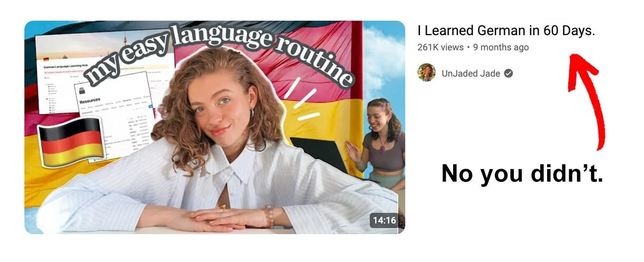Image resolution: width=644 pixels, height=262 pixels.
Task: Click the verified checkmark badge beside UnJaded Jade
Action: tap(508, 73)
